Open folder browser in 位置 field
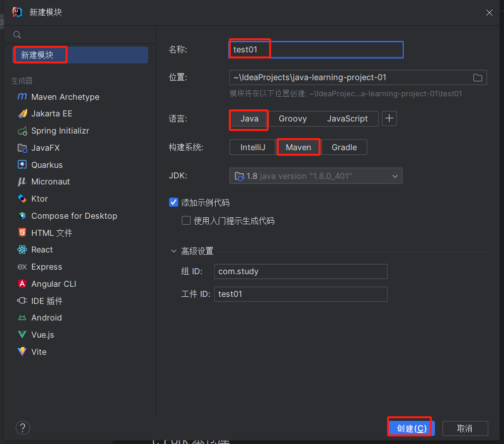This screenshot has width=504, height=444. [x=478, y=78]
